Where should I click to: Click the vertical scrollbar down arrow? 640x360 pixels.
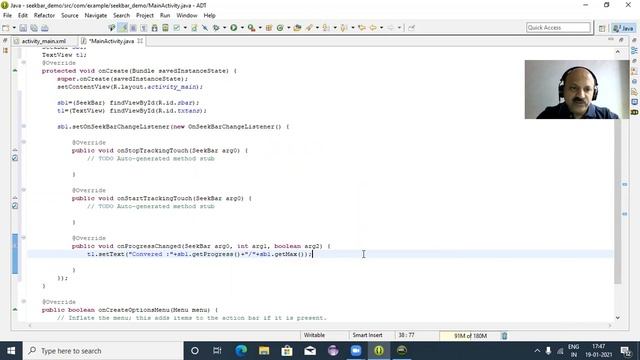(x=618, y=318)
